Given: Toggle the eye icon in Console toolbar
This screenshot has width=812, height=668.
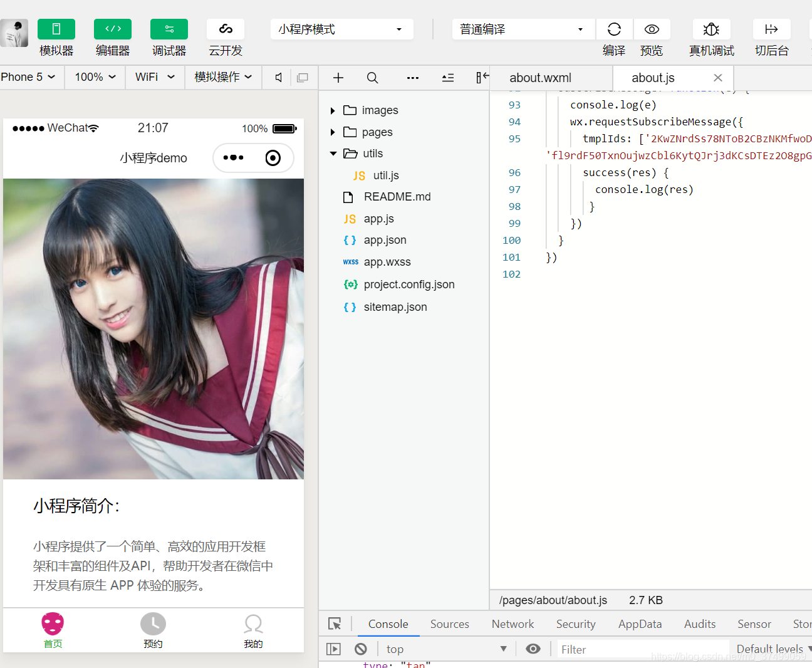Looking at the screenshot, I should pos(533,649).
